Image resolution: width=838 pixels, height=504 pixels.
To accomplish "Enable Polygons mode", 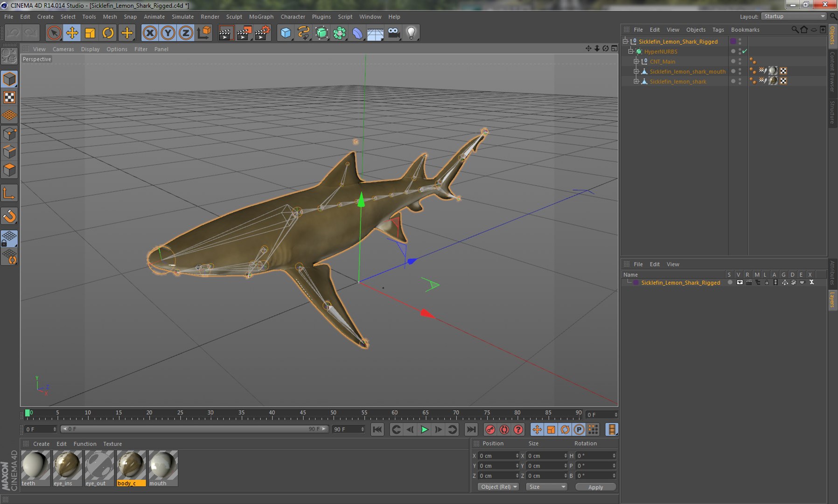I will [9, 169].
